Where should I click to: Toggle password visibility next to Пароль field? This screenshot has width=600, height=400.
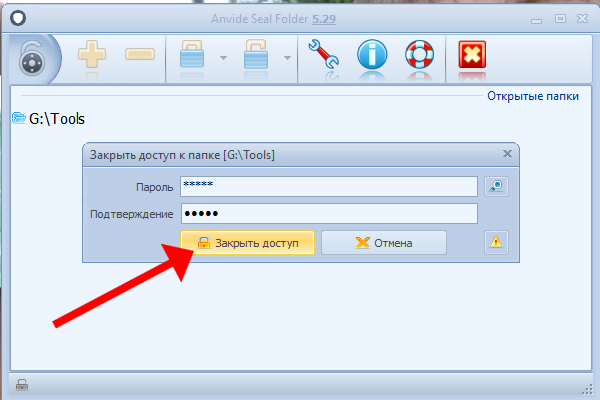click(x=497, y=186)
